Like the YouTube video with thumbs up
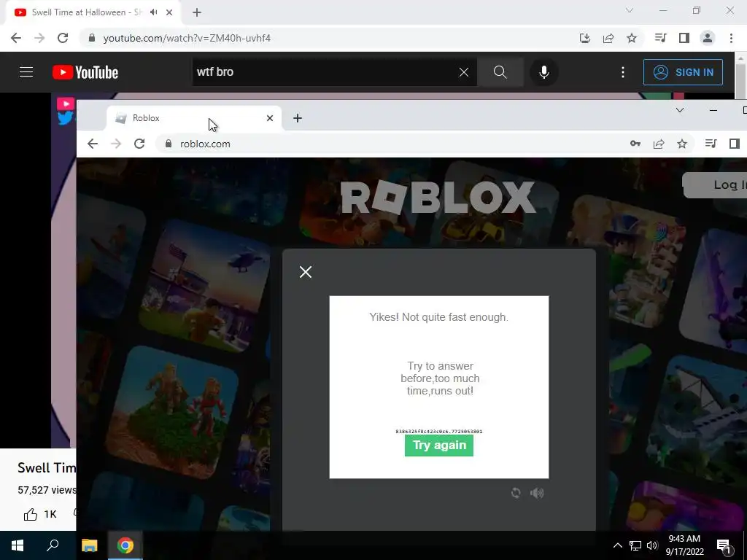747x560 pixels. click(x=31, y=514)
